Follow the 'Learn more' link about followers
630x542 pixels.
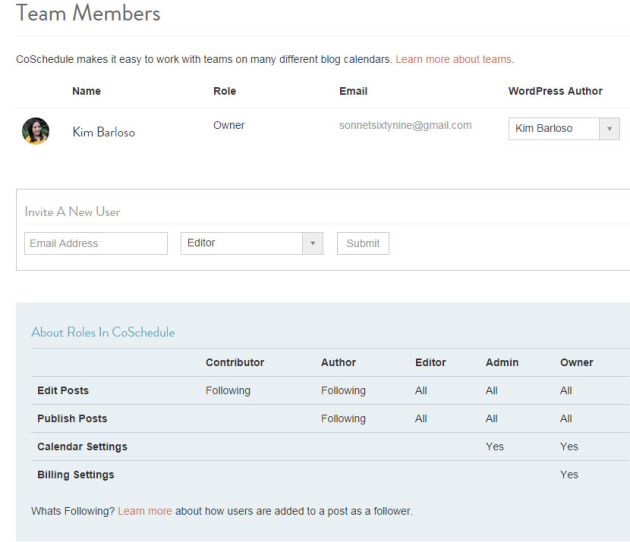coord(145,511)
